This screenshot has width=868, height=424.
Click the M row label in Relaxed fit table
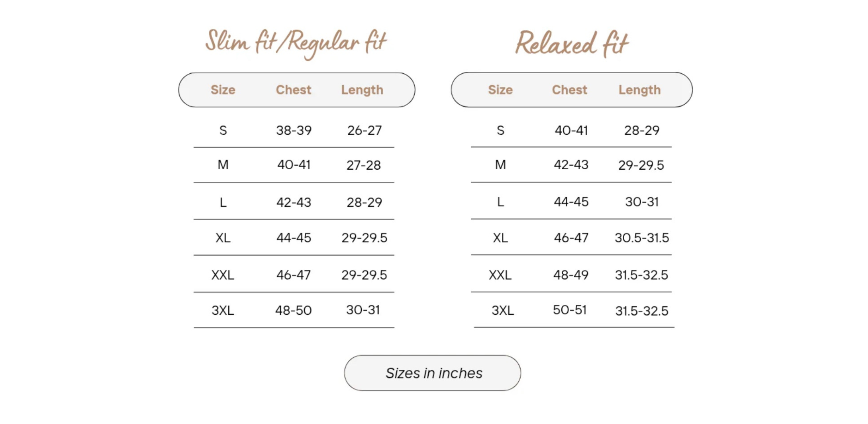tap(500, 165)
